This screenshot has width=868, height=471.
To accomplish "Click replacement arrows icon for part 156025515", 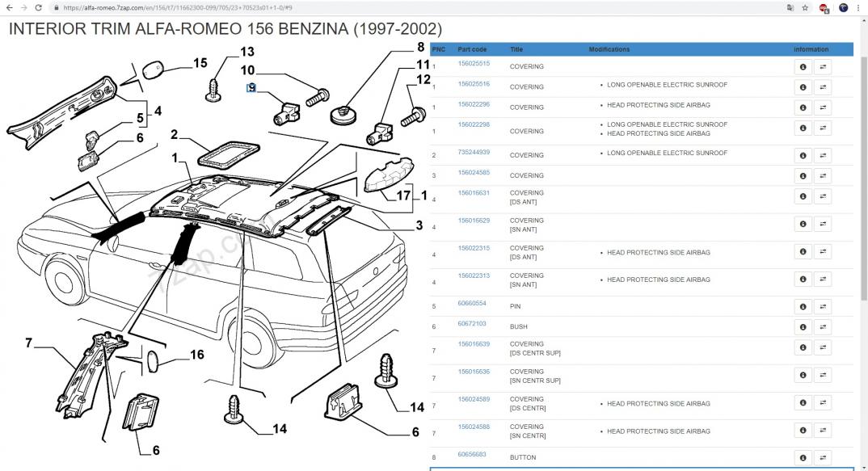I will click(823, 67).
